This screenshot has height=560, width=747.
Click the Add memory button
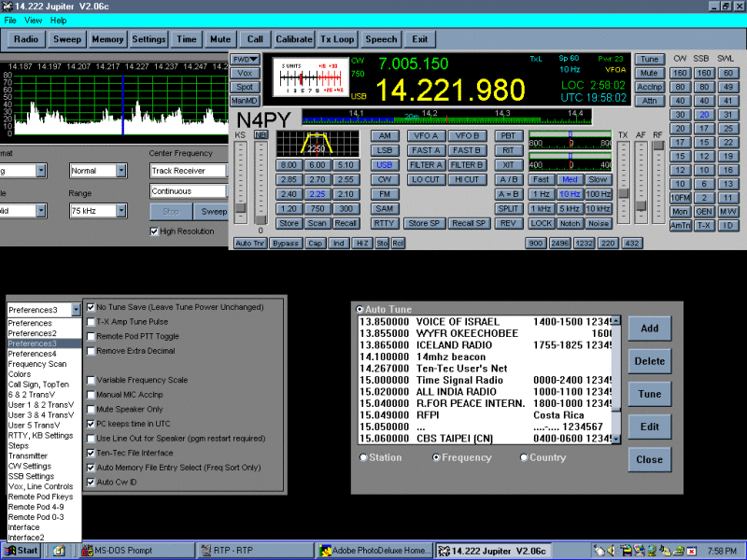point(649,329)
